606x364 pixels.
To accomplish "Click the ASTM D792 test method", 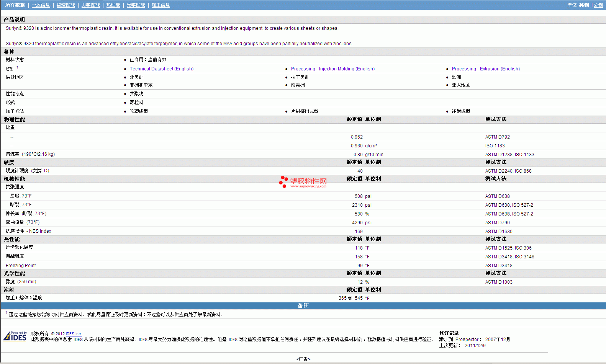I will 498,137.
